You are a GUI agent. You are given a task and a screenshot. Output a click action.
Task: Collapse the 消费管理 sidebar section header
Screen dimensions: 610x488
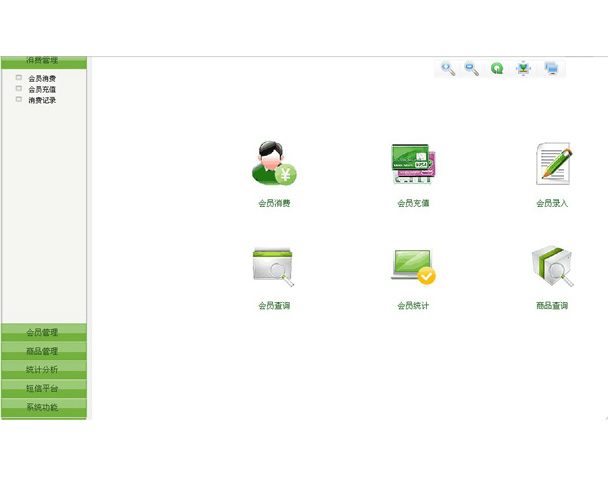(x=43, y=62)
